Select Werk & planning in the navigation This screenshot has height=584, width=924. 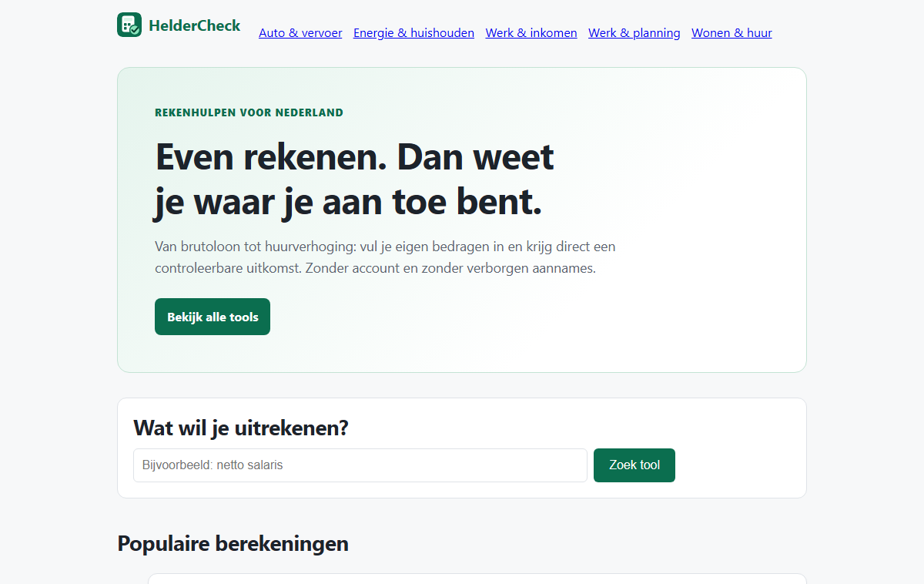634,32
